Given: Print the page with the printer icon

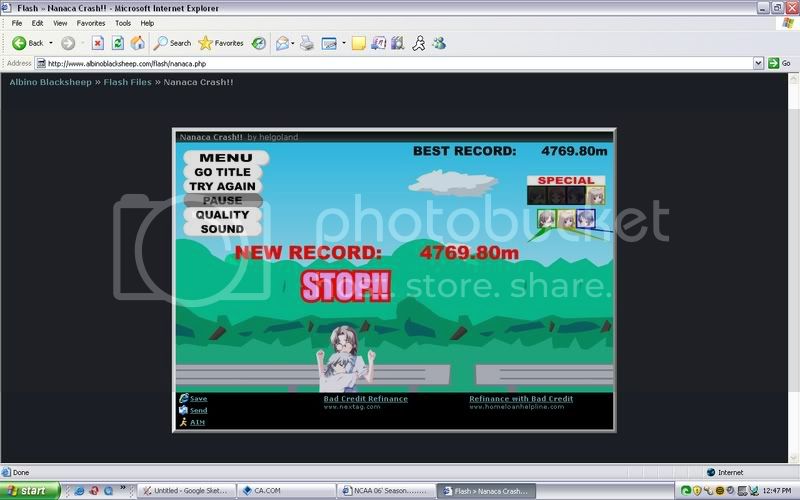Looking at the screenshot, I should click(x=307, y=43).
